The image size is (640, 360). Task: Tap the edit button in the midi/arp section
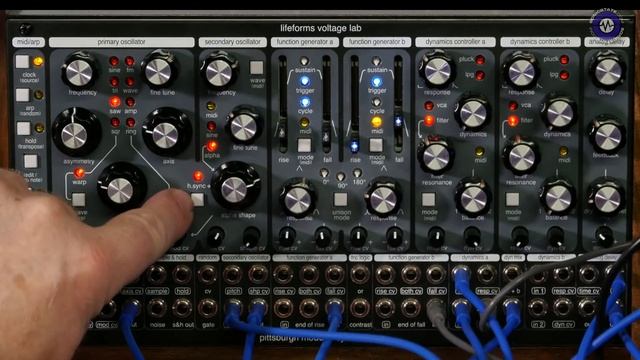point(31,161)
